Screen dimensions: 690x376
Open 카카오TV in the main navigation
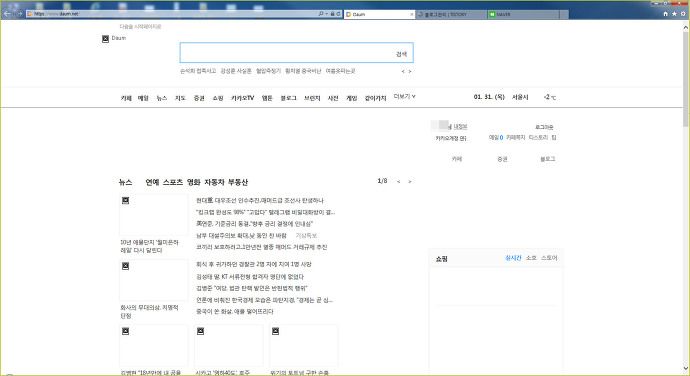pos(242,98)
